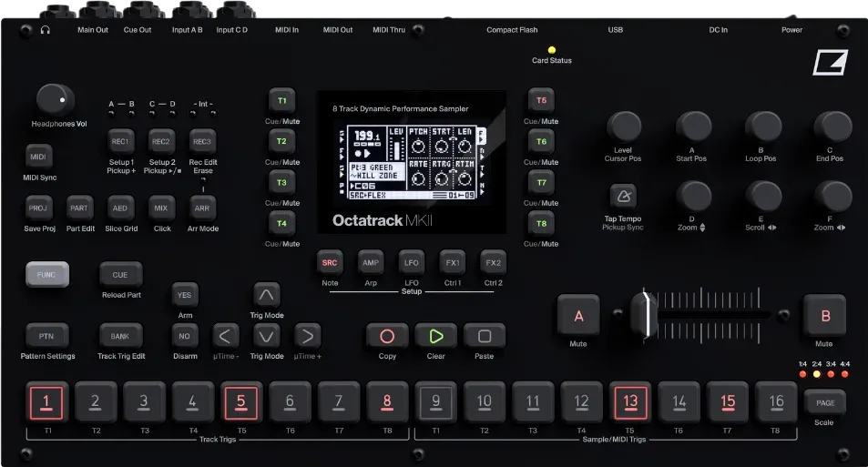Viewport: 868px width, 467px height.
Task: Click the Record circle button labeled Copy
Action: pyautogui.click(x=387, y=336)
